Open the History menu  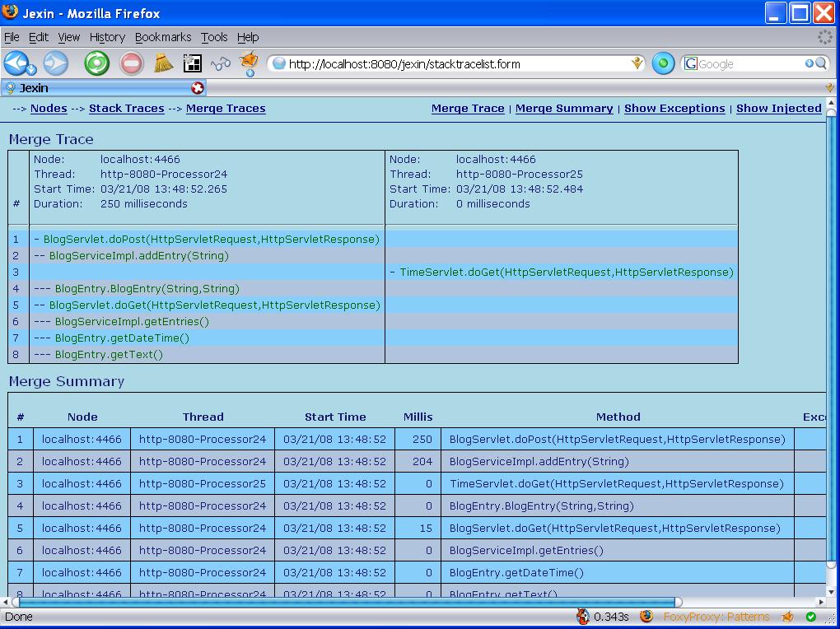click(107, 37)
